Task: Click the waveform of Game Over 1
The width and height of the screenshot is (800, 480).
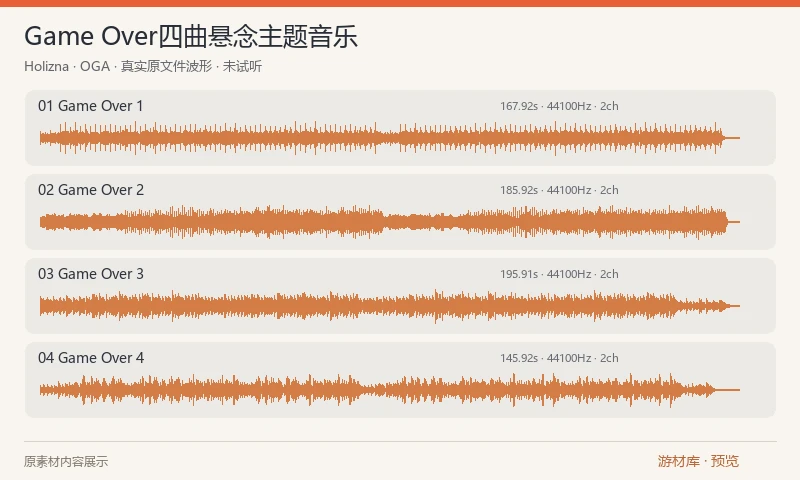Action: 390,138
